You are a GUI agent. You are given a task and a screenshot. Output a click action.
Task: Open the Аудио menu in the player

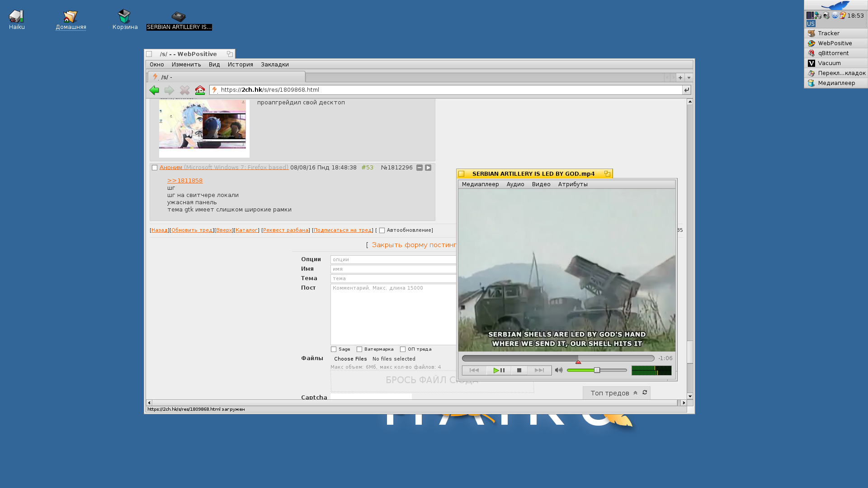pyautogui.click(x=515, y=184)
